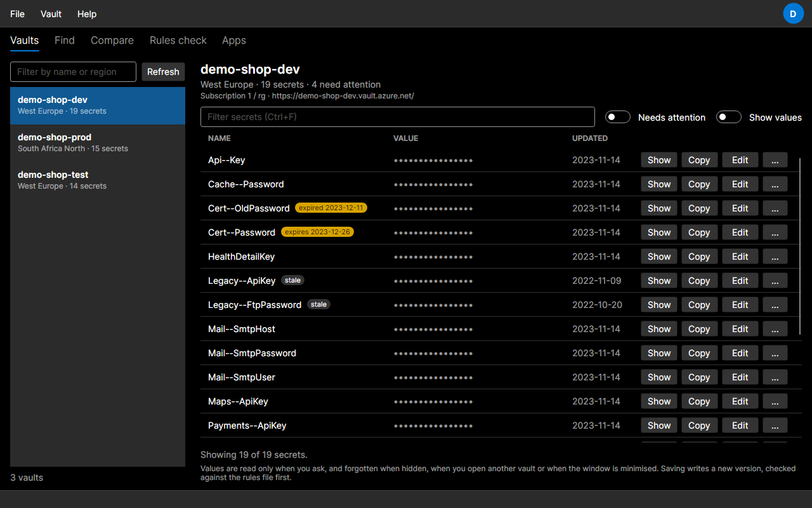Image resolution: width=812 pixels, height=508 pixels.
Task: Open the Vault menu
Action: coord(51,14)
